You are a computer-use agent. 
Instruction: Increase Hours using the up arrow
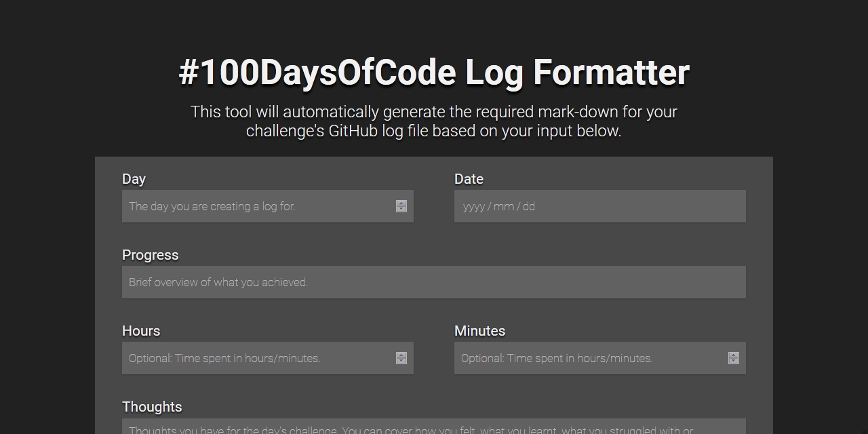[401, 355]
